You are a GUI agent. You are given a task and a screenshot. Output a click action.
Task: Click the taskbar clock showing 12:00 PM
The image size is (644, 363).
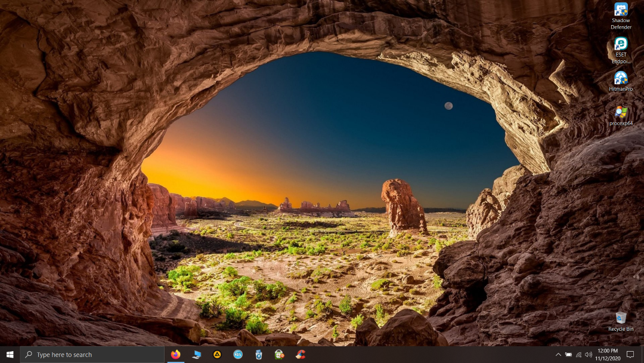pos(607,355)
